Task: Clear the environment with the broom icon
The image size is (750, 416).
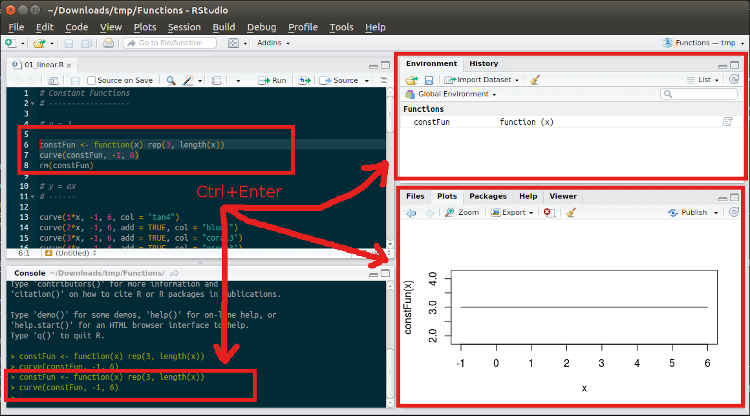Action: (535, 80)
